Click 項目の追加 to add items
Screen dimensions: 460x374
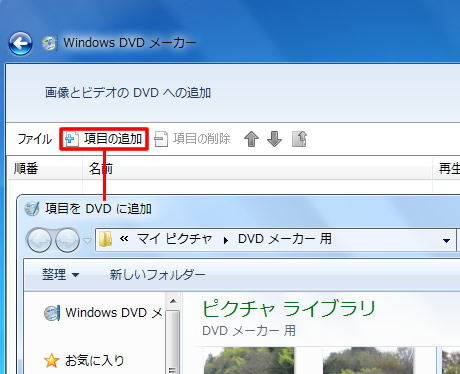pos(104,139)
